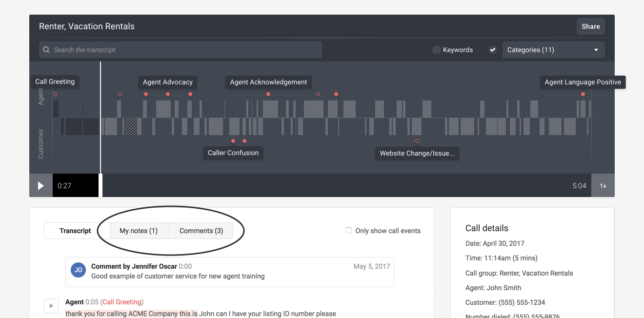Click the striped segment in the waveform
This screenshot has height=318, width=644.
click(x=130, y=126)
